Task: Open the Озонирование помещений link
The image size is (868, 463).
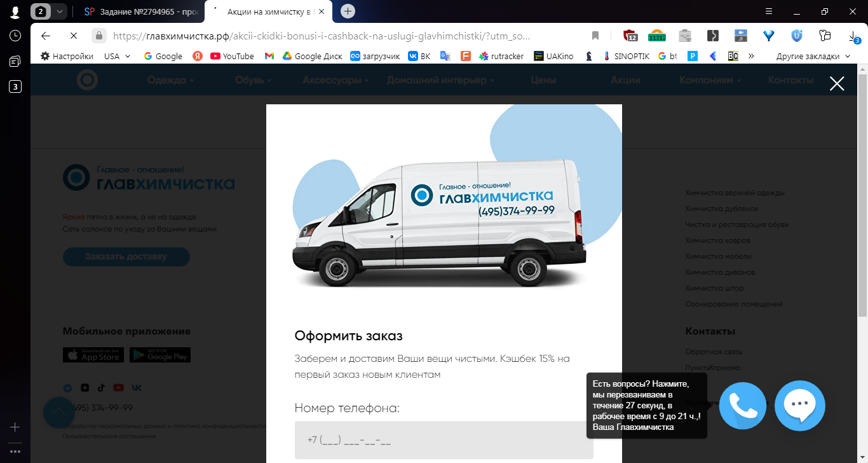Action: tap(734, 304)
